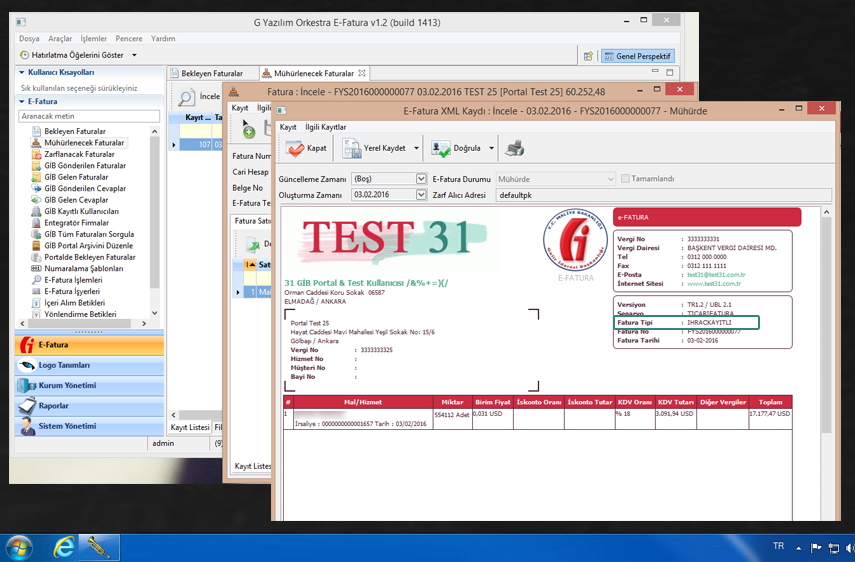
Task: Open GİB Tüm Faturaları Sorgula item
Action: (x=89, y=234)
